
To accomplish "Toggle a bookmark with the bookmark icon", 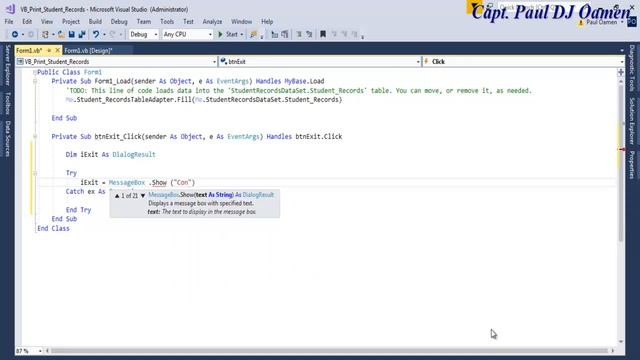I will [323, 35].
